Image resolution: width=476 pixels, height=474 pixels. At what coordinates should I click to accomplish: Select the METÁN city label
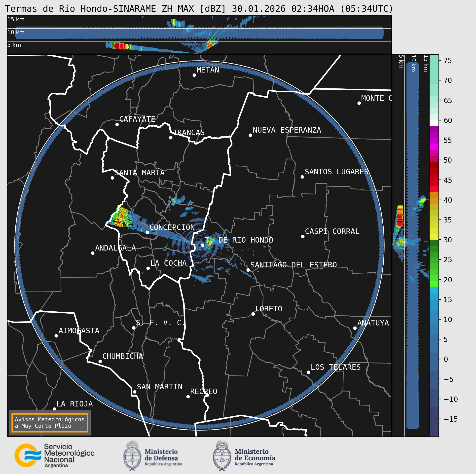(x=208, y=70)
